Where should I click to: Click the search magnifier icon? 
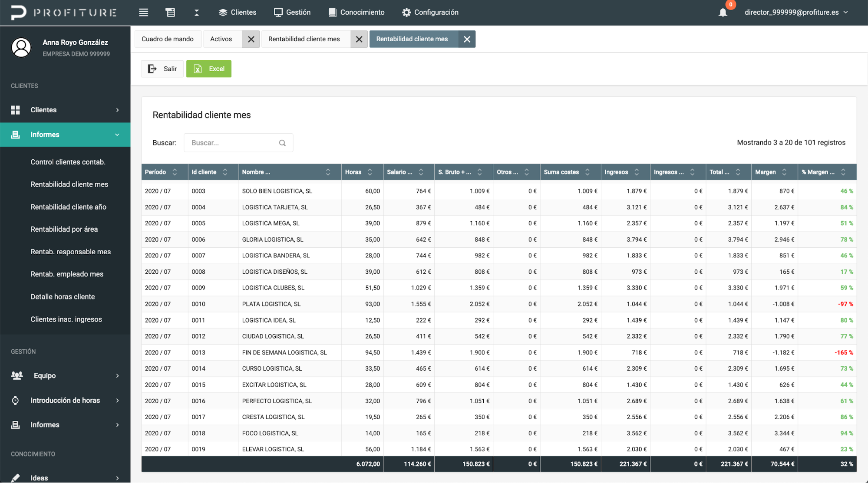(282, 143)
